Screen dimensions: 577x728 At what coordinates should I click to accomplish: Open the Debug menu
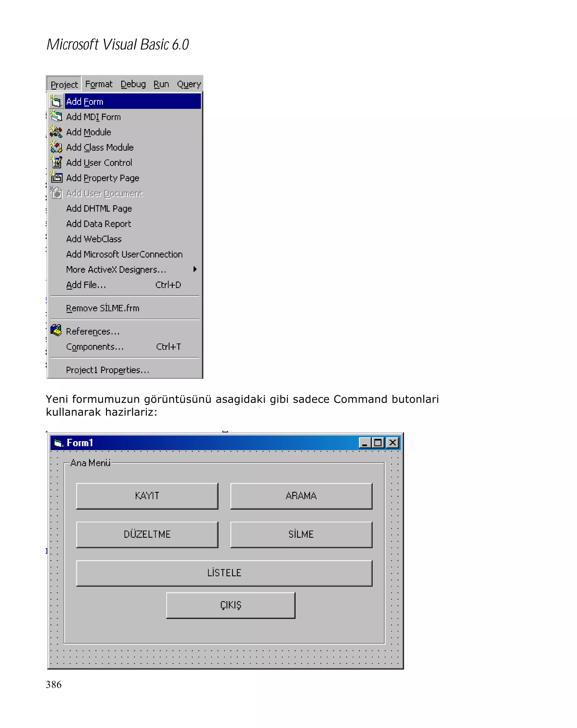(x=133, y=84)
